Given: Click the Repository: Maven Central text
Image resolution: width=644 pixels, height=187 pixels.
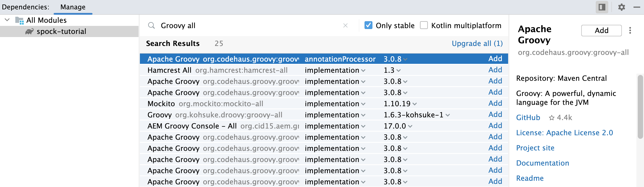Looking at the screenshot, I should point(561,78).
